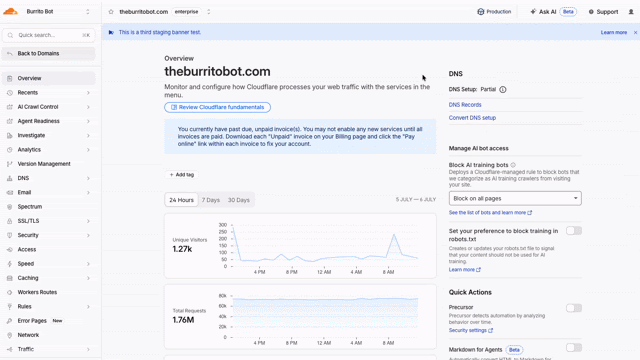Click the Add tag button

coord(182,175)
